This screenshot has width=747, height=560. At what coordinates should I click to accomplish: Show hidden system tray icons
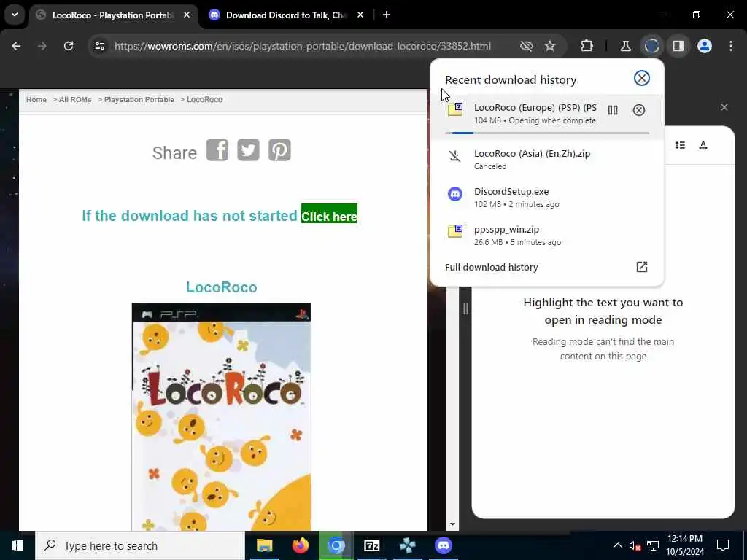click(617, 545)
